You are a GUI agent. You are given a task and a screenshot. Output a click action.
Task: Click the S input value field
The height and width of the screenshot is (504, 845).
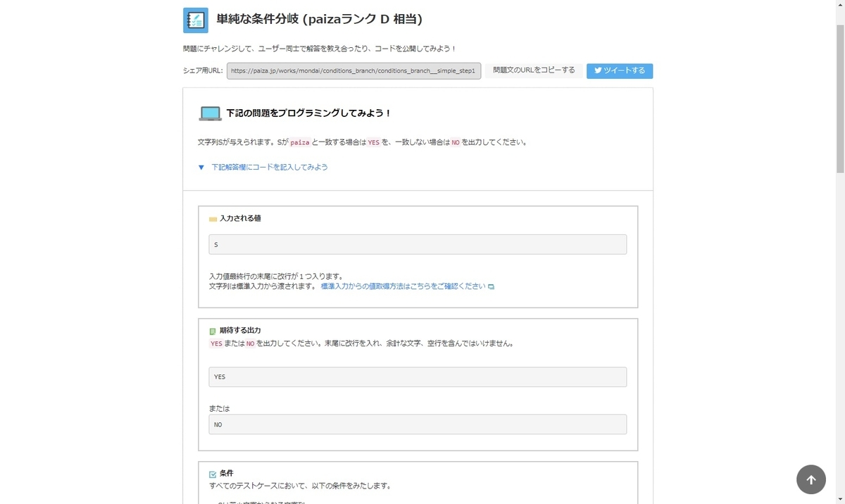click(x=417, y=244)
